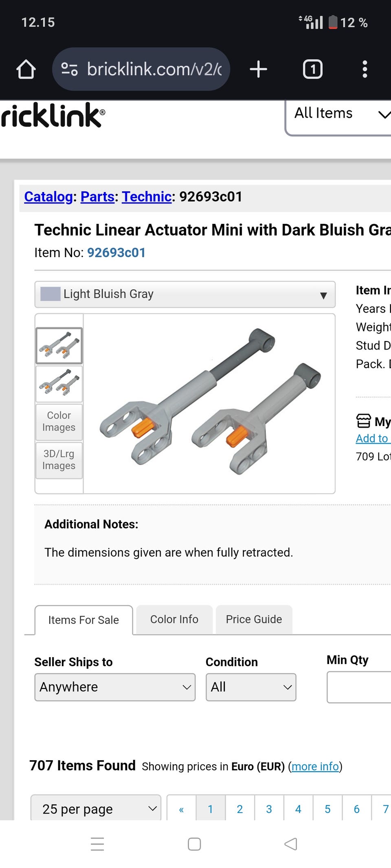The width and height of the screenshot is (391, 868).
Task: Click the BrickLink logo
Action: click(x=53, y=116)
